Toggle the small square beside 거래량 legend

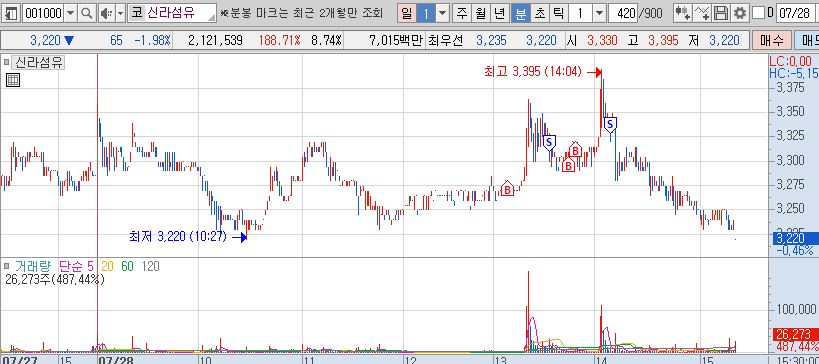6,266
